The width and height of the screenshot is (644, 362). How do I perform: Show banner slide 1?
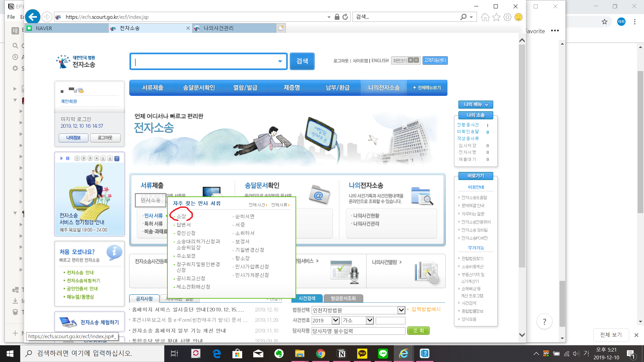point(77,158)
